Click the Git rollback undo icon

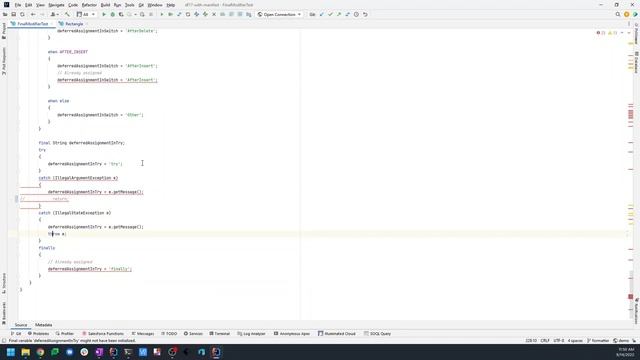[x=365, y=14]
